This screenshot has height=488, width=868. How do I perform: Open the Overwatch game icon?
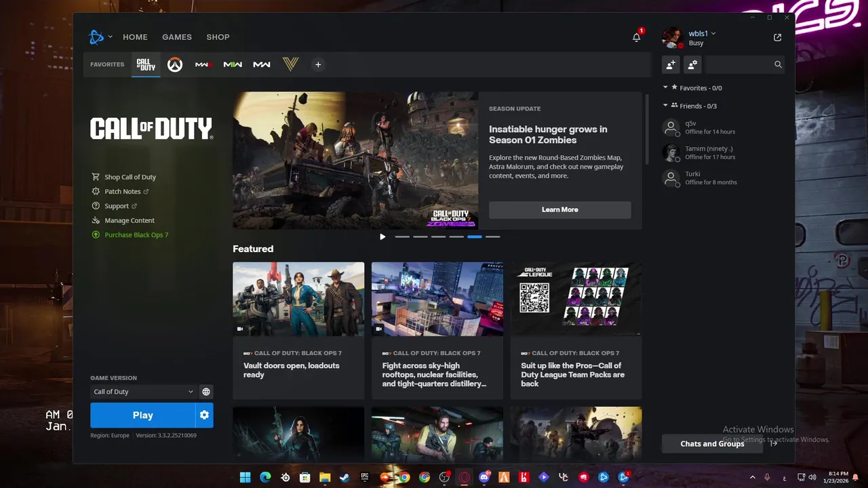pyautogui.click(x=175, y=64)
